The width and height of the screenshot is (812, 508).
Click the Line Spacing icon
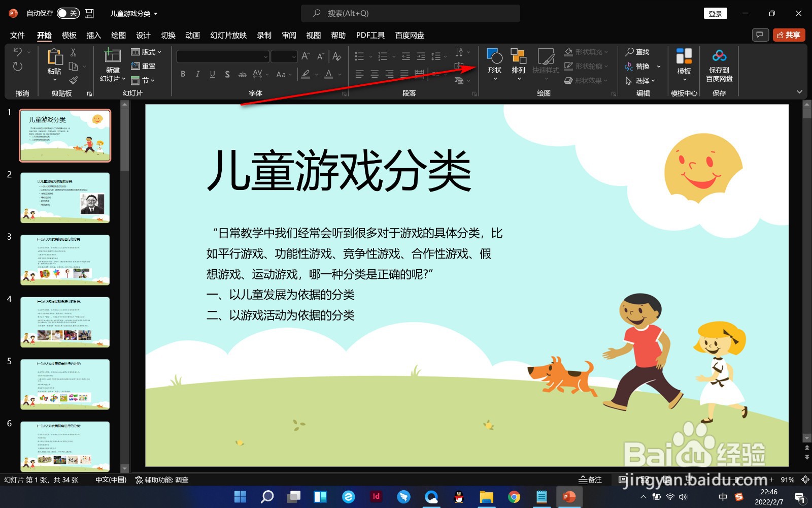click(x=436, y=56)
